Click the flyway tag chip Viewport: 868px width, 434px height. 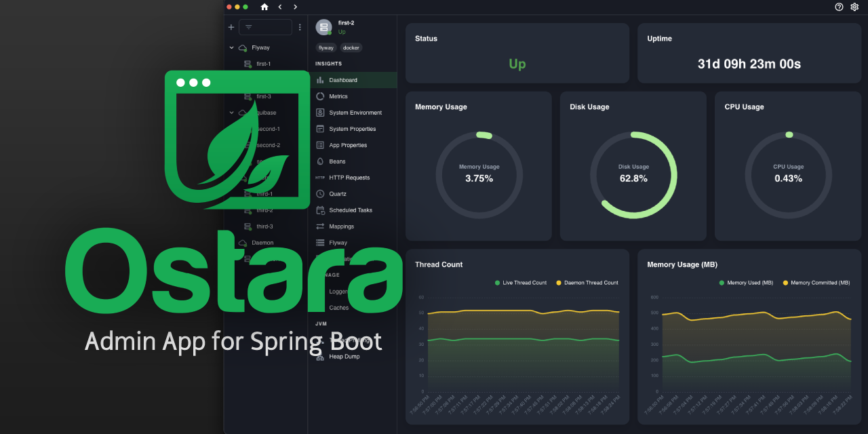coord(326,48)
